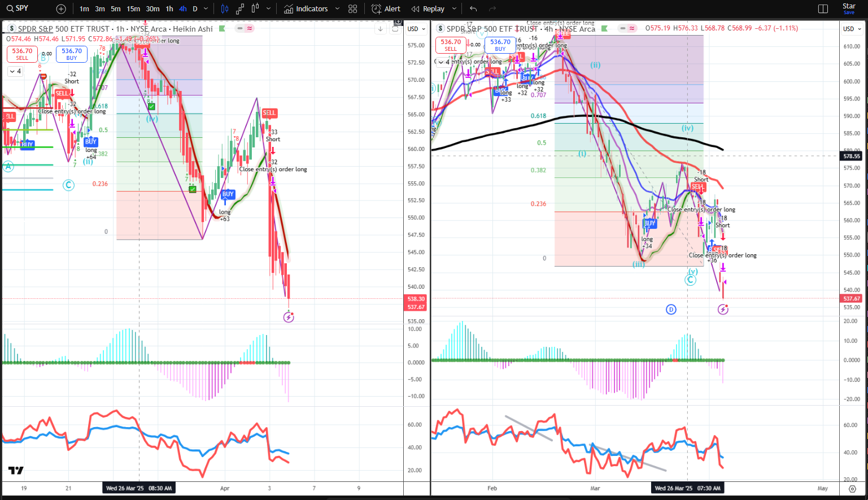
Task: Open chart time settings gear icon
Action: click(852, 489)
